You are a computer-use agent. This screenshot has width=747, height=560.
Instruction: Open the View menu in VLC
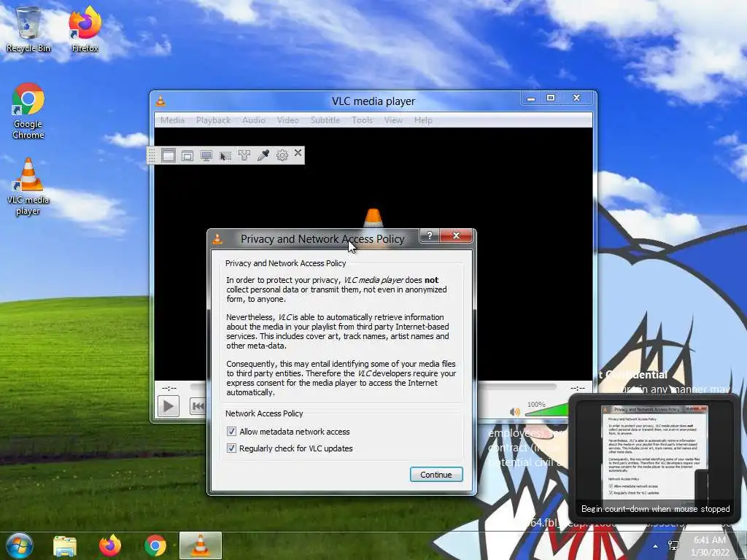(x=393, y=120)
